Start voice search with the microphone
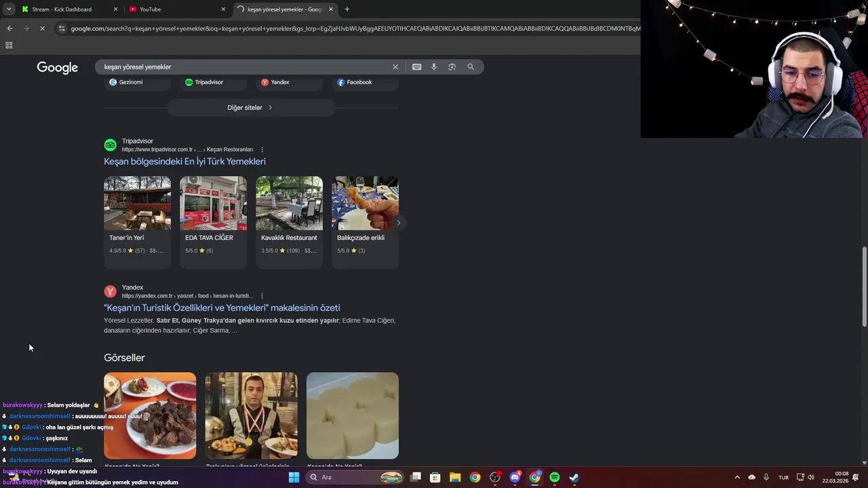 coord(434,67)
